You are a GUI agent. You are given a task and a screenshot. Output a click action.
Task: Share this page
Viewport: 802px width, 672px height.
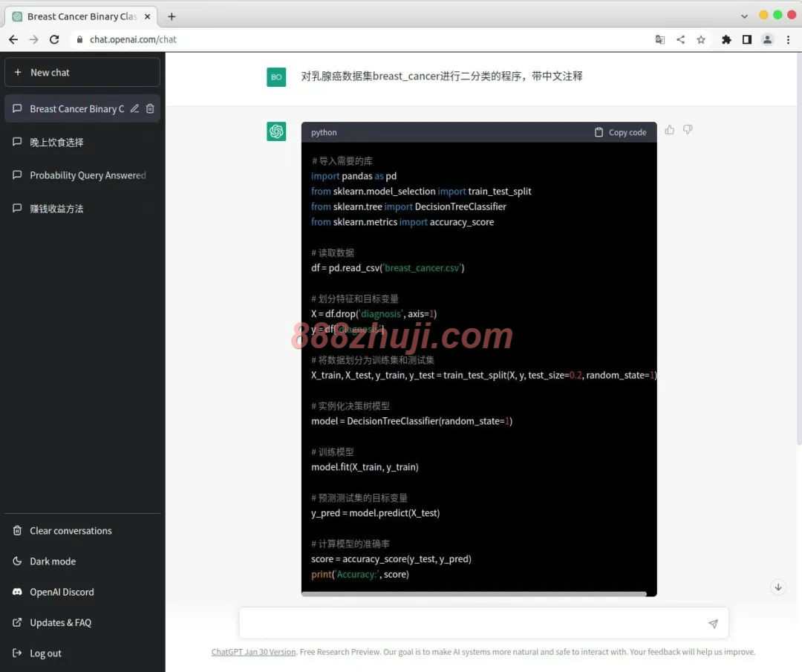(x=681, y=39)
